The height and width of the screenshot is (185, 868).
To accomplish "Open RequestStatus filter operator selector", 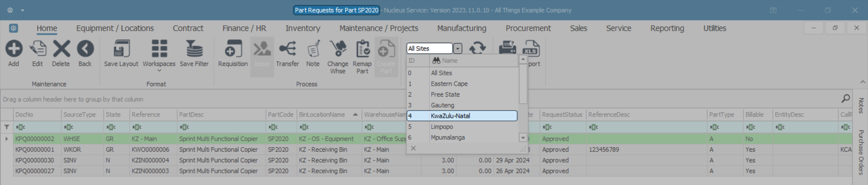I will [x=547, y=127].
